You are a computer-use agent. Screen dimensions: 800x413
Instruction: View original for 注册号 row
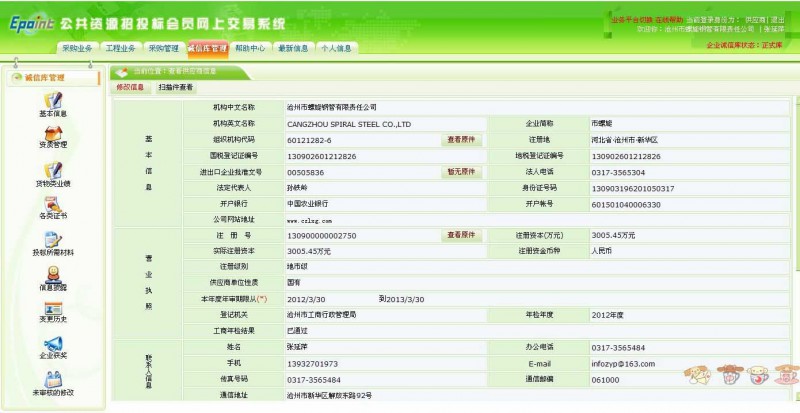(461, 235)
